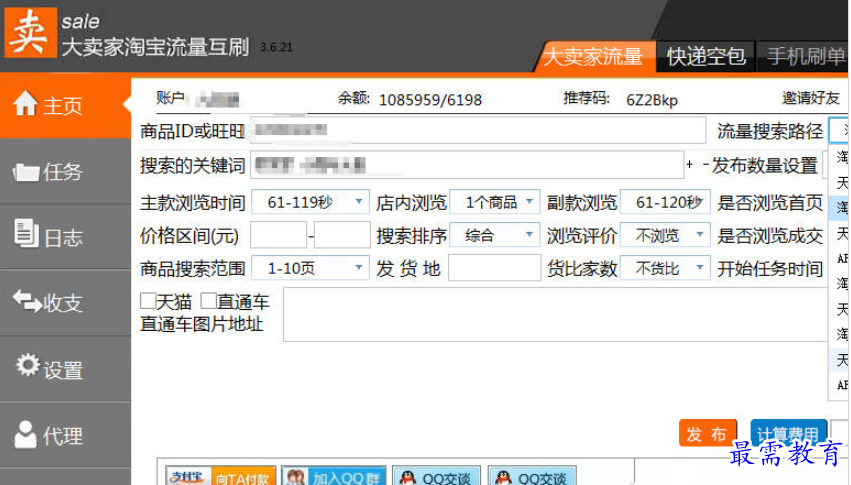Click the blue 计算费用 button

coord(789,433)
